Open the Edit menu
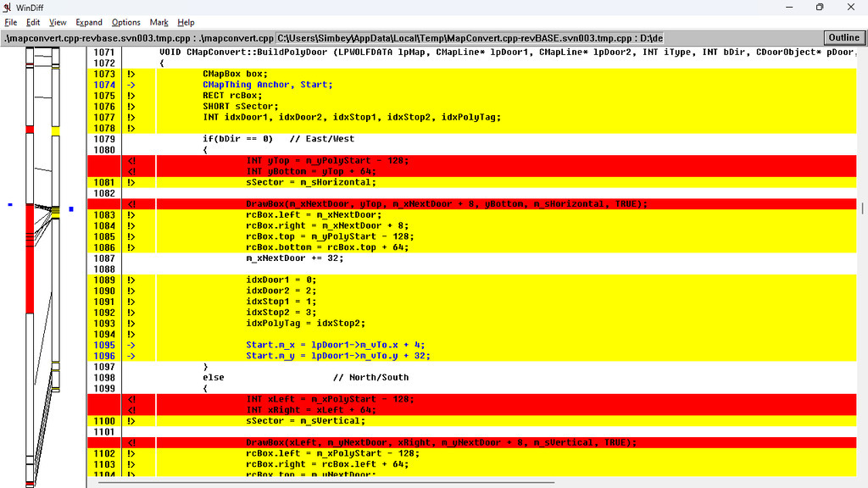This screenshot has height=488, width=868. (x=33, y=22)
